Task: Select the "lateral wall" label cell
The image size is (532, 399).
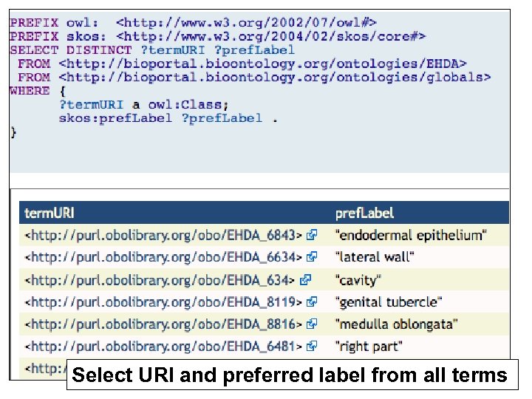Action: pyautogui.click(x=375, y=258)
